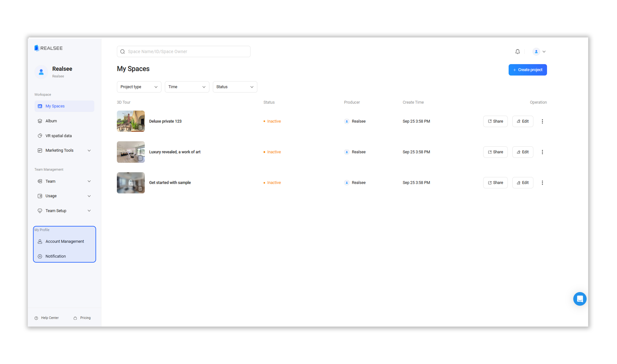
Task: Open the Project type filter dropdown
Action: (139, 87)
